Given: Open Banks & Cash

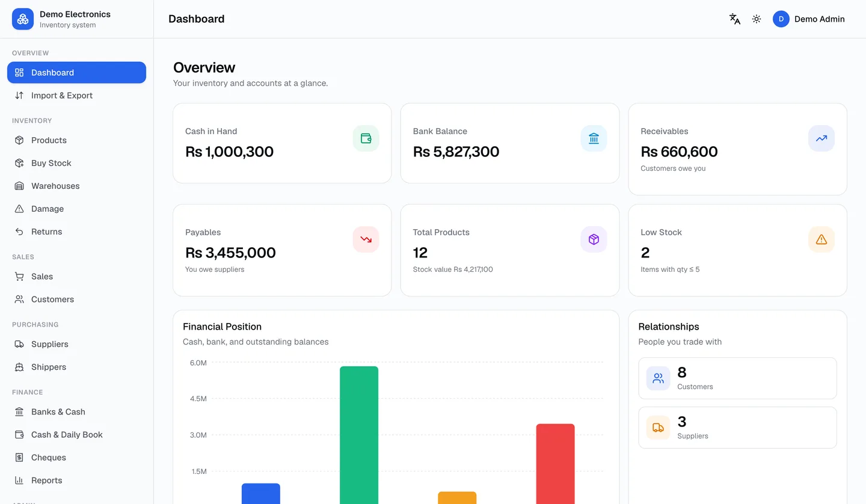Looking at the screenshot, I should coord(76,412).
